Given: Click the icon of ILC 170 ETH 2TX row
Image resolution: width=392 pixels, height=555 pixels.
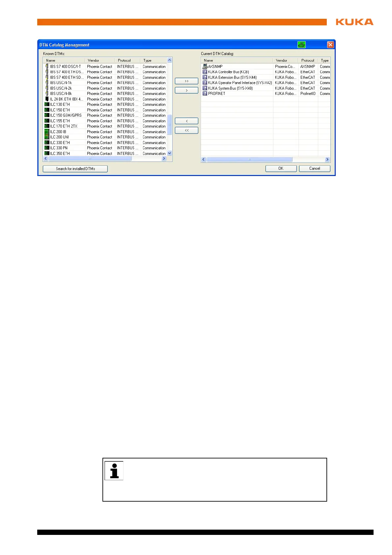Looking at the screenshot, I should click(x=47, y=126).
